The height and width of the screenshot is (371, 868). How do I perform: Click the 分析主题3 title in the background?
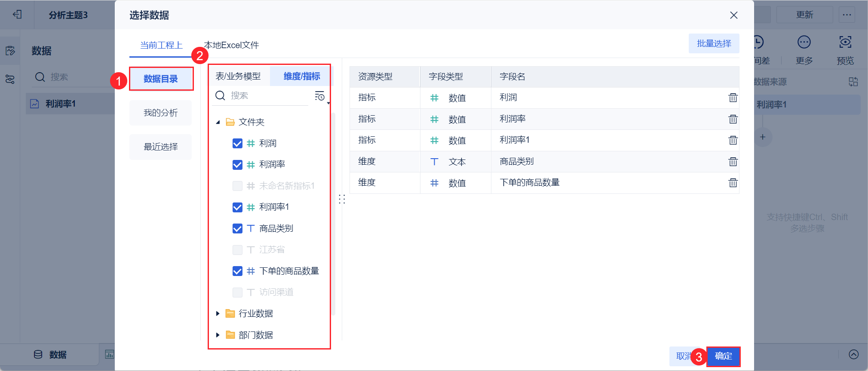coord(68,15)
